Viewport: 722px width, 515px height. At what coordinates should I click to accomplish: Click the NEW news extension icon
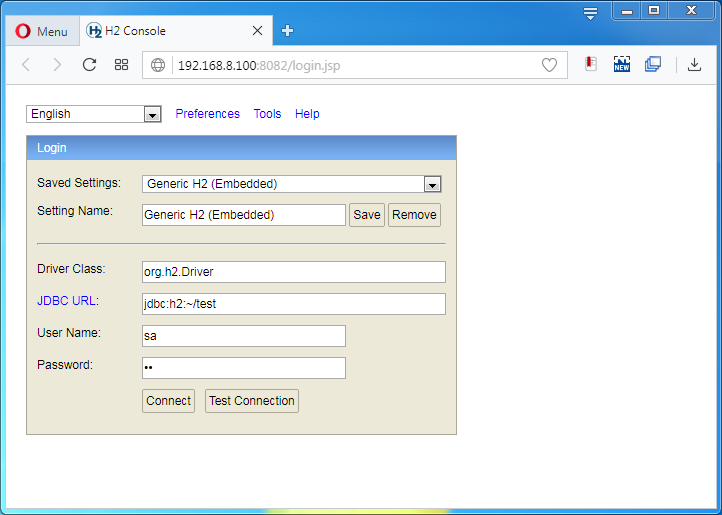tap(622, 64)
